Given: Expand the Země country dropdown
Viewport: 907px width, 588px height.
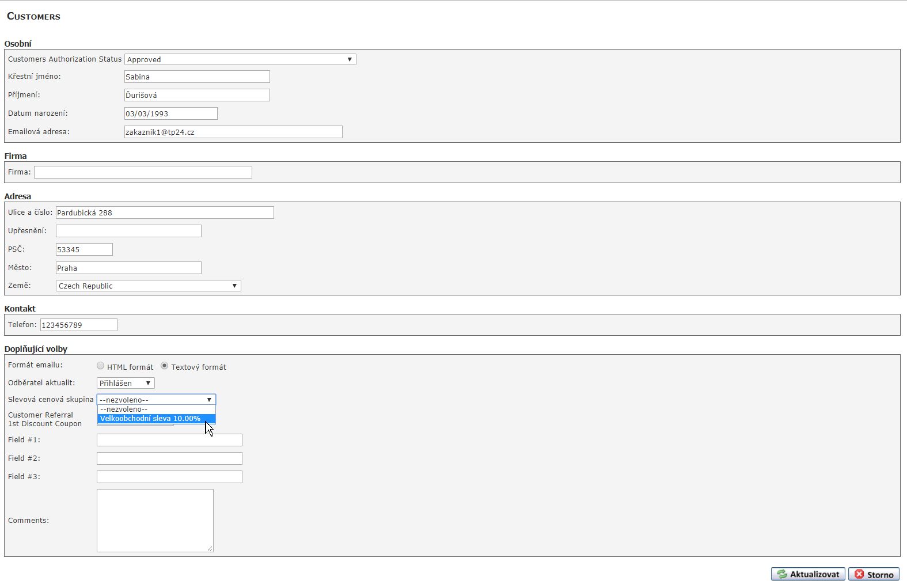Looking at the screenshot, I should pos(148,286).
